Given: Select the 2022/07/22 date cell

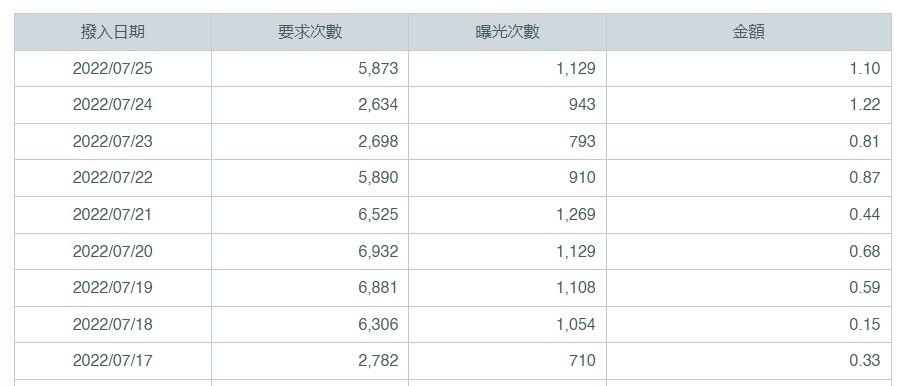Looking at the screenshot, I should tap(112, 178).
